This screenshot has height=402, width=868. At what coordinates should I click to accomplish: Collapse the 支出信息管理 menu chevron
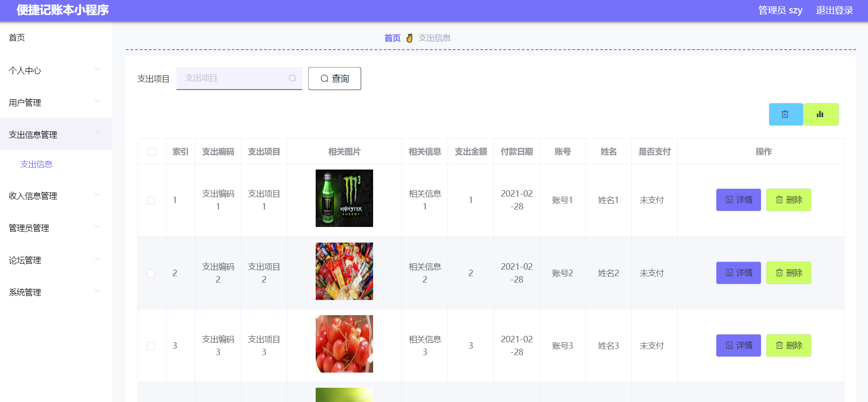click(97, 133)
